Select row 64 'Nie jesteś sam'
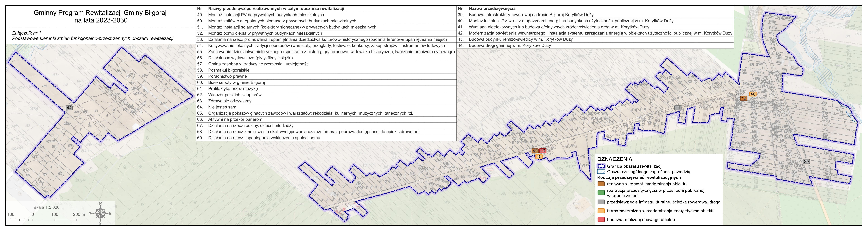 point(326,107)
